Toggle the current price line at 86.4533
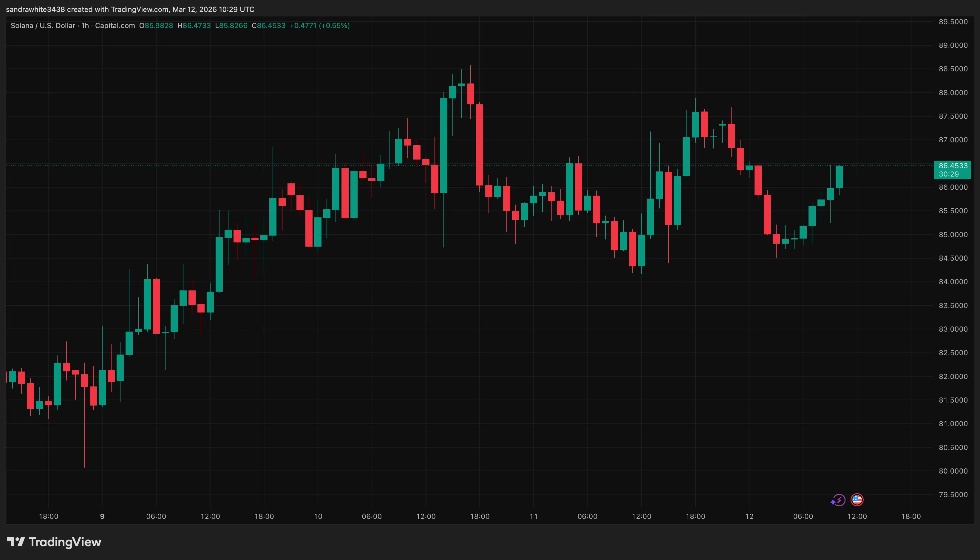The height and width of the screenshot is (560, 980). (953, 166)
